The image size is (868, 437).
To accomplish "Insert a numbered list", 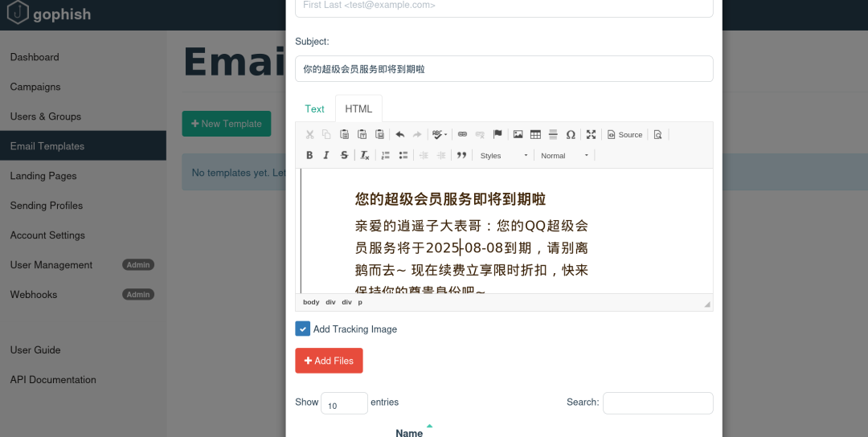I will pyautogui.click(x=386, y=155).
